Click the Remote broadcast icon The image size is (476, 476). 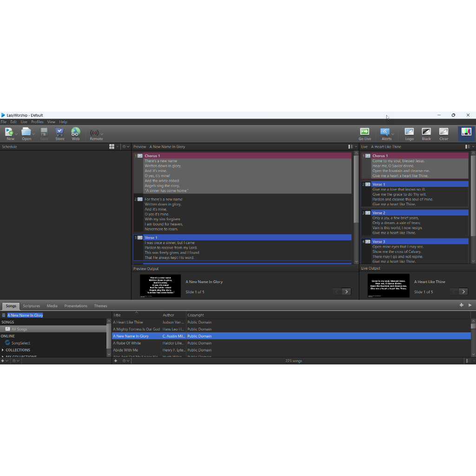coord(94,132)
